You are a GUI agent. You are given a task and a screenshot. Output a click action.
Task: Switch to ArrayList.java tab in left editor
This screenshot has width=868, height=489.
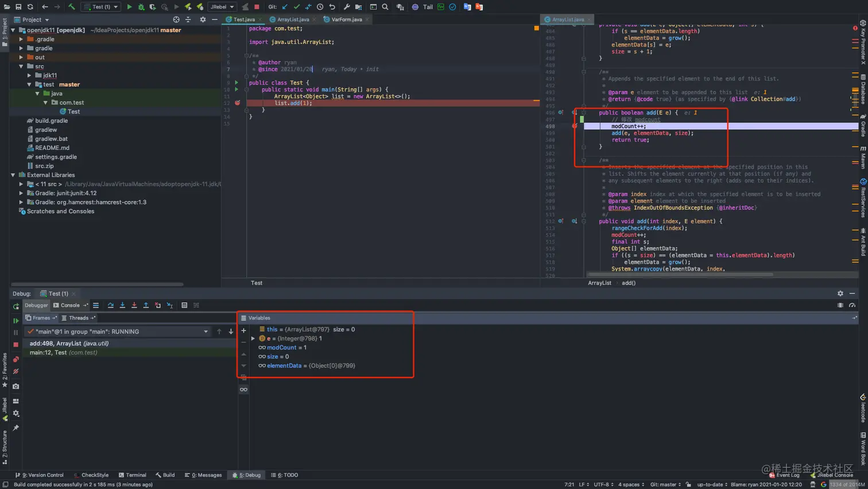click(293, 20)
